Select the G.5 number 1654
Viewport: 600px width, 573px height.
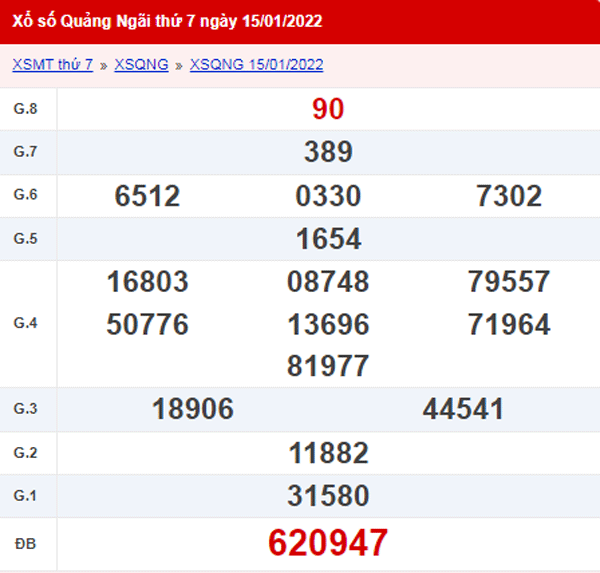pyautogui.click(x=328, y=239)
